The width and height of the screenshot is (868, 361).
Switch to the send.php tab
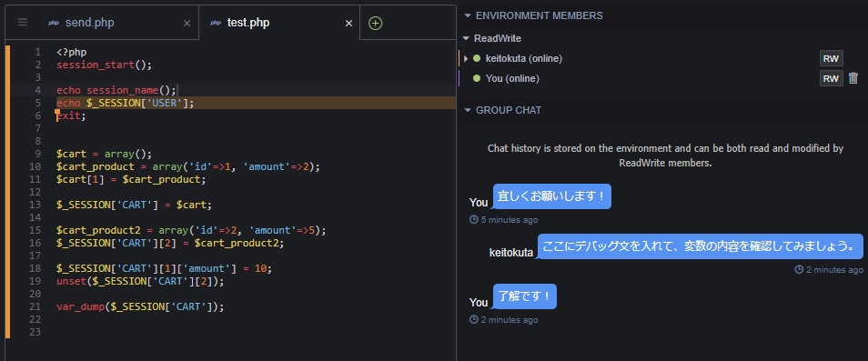(90, 23)
